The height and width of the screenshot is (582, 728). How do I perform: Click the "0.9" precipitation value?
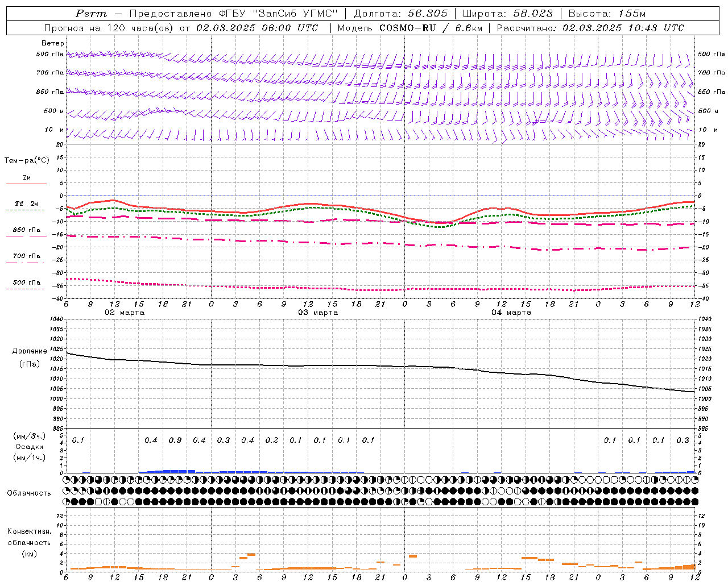coord(175,440)
